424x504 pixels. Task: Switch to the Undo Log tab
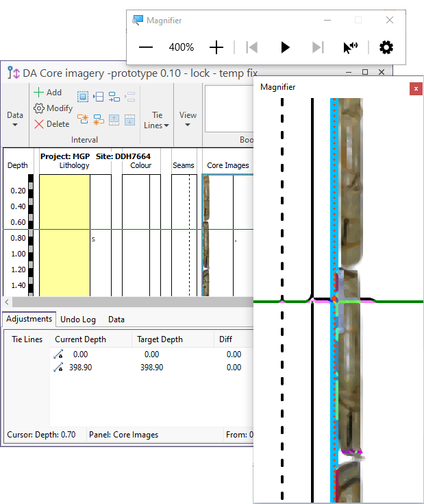click(79, 320)
